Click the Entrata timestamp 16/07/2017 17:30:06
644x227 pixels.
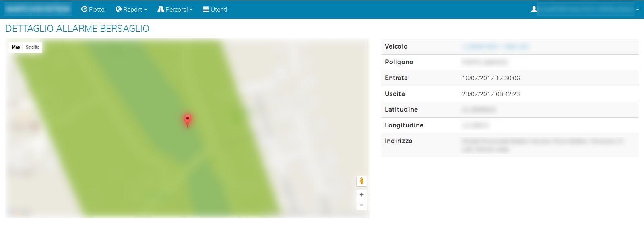(491, 78)
